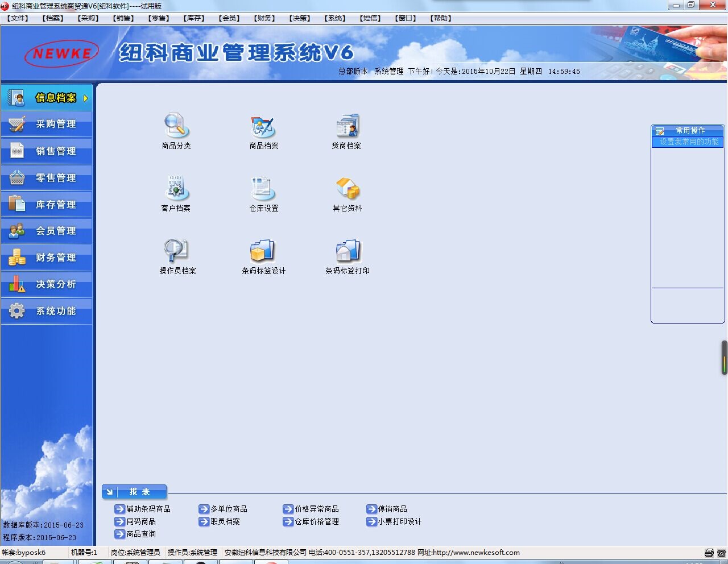
Task: Open the 商品档案 icon
Action: tap(263, 126)
